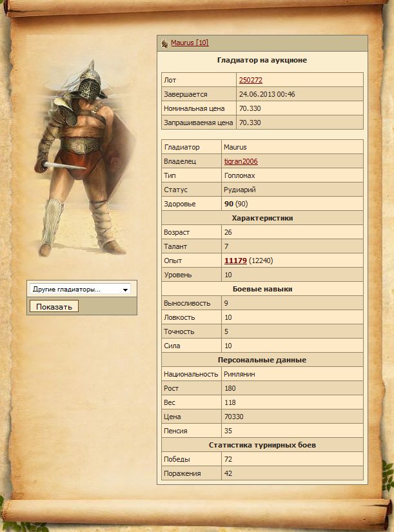Click the "Гладиатор на аукционе" title
This screenshot has height=532, width=394.
coord(262,61)
